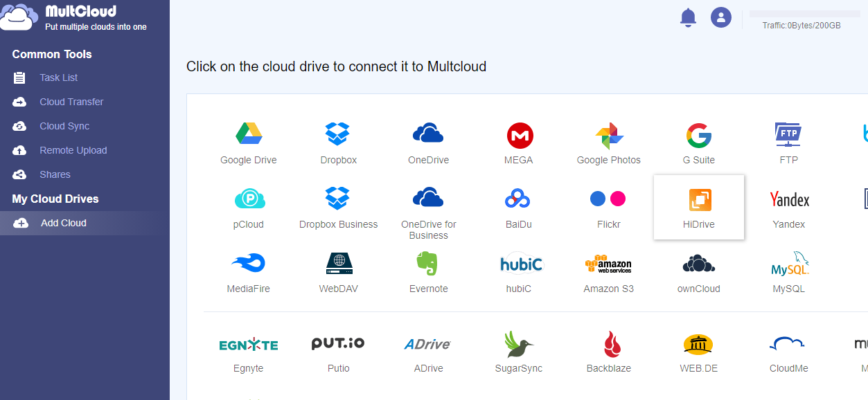Choose the Dropbox Business icon
The height and width of the screenshot is (400, 868).
(x=338, y=198)
